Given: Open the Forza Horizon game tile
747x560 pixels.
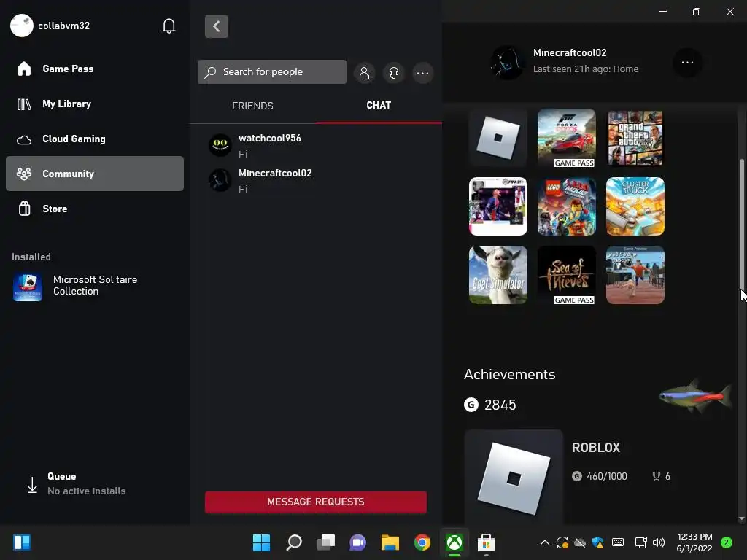Looking at the screenshot, I should click(x=566, y=138).
